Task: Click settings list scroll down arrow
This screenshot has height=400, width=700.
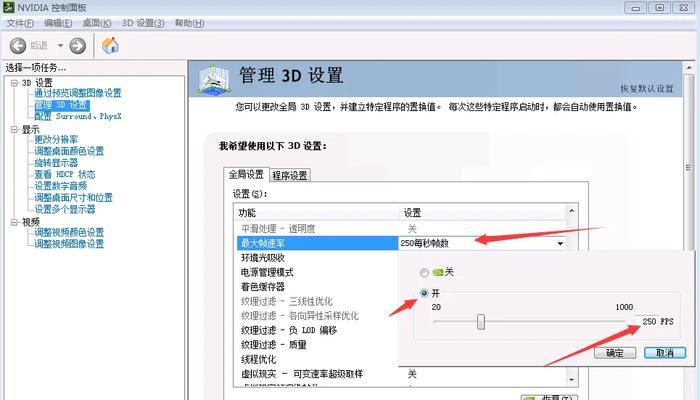Action: pos(571,379)
